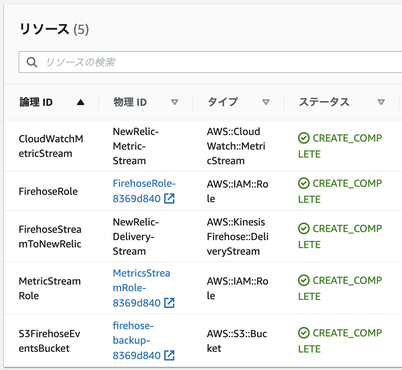The image size is (402, 370).
Task: Click the ステータス column header
Action: (324, 102)
